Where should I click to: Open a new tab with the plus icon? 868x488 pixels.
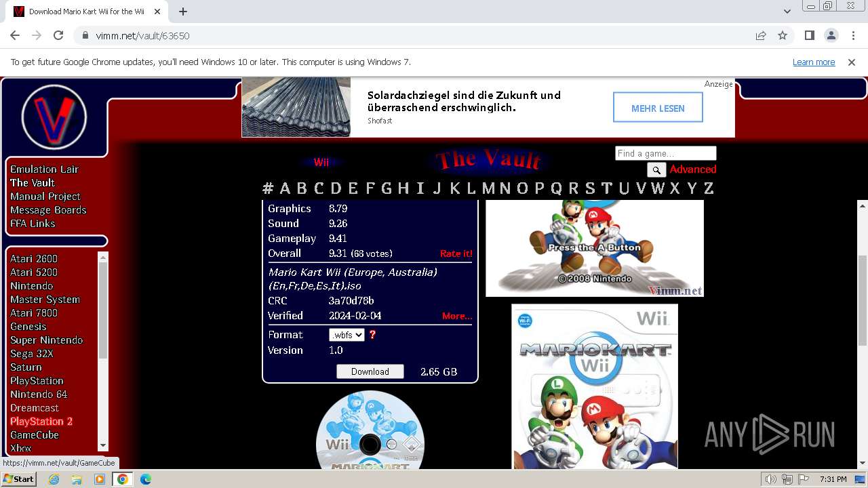(183, 12)
